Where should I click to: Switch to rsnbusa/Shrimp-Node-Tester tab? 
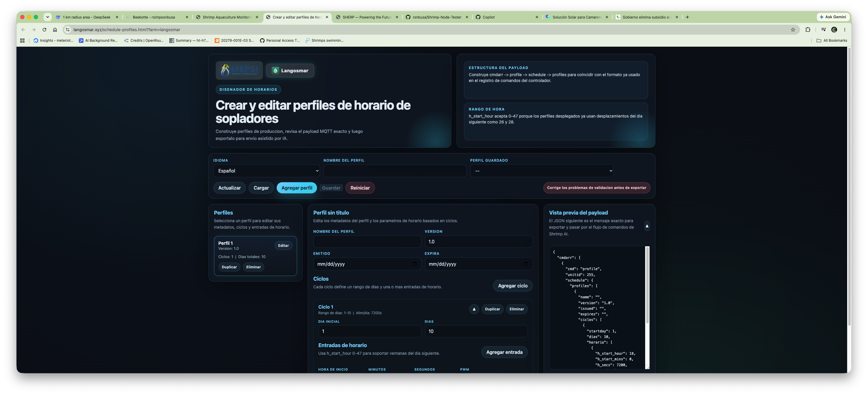(437, 17)
